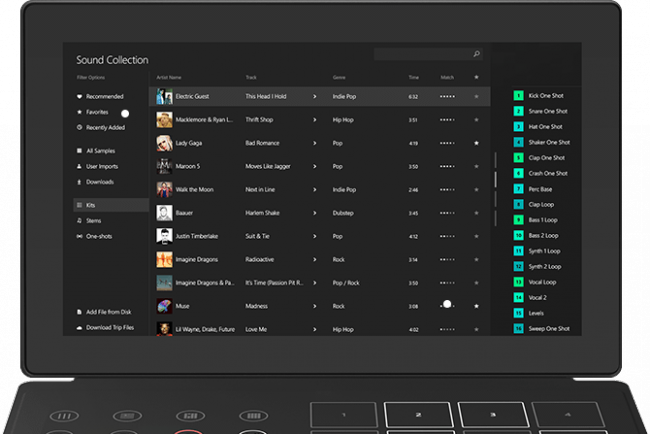This screenshot has width=650, height=434.
Task: Select pad 11 Synth 1 Loop
Action: [537, 251]
